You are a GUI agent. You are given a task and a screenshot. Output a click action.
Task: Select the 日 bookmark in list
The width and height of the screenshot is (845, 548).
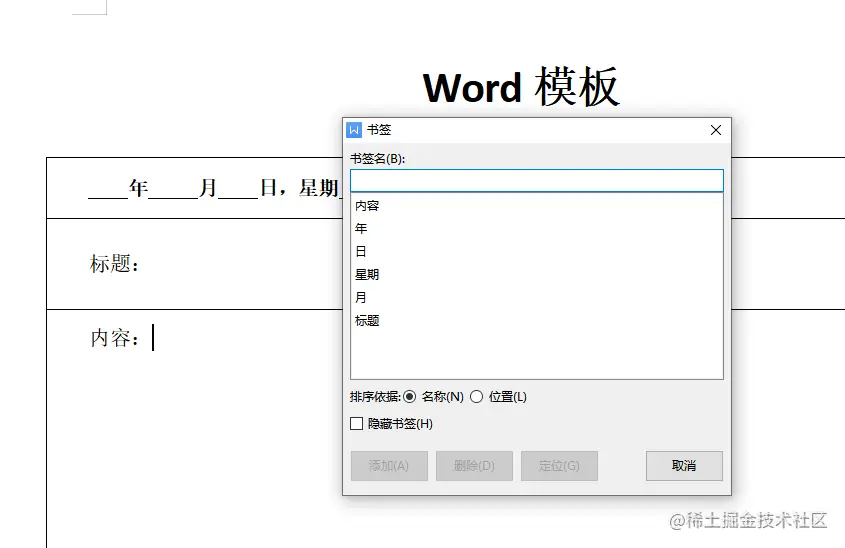pyautogui.click(x=361, y=252)
